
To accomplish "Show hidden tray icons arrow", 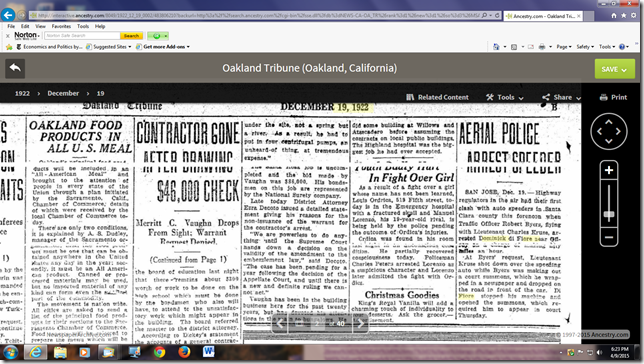I will click(560, 352).
